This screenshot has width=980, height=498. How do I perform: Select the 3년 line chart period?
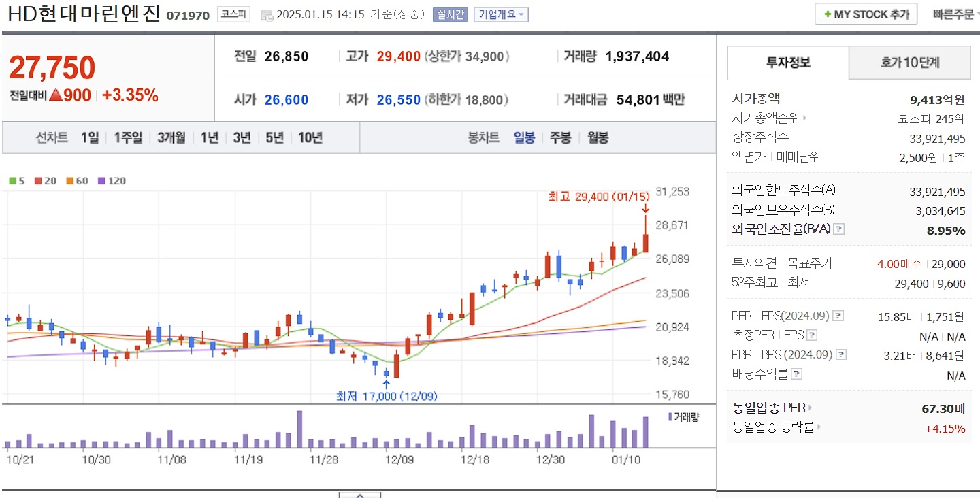pyautogui.click(x=242, y=137)
